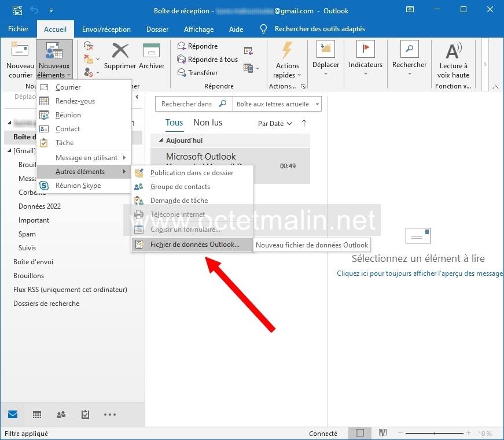Switch to the Tasks view icon
The height and width of the screenshot is (440, 504).
85,415
